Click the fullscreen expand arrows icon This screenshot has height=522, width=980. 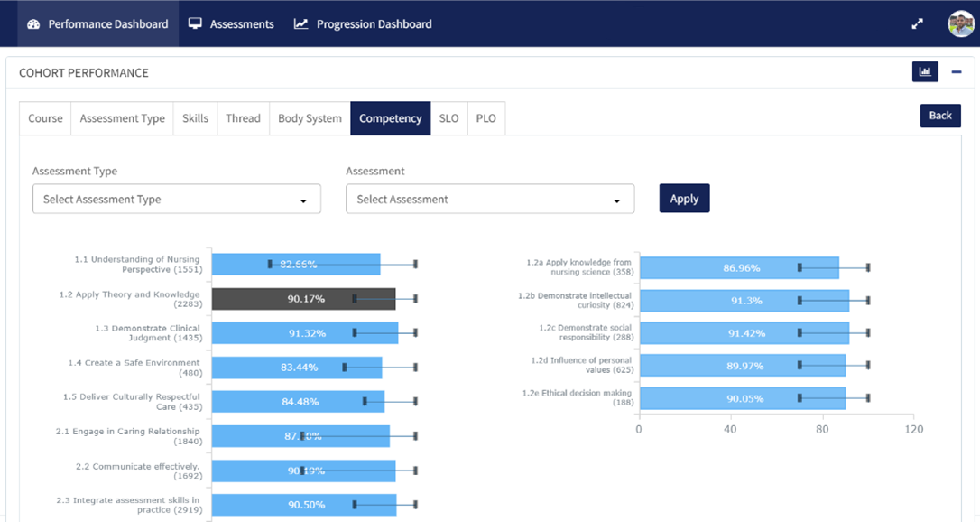tap(917, 24)
